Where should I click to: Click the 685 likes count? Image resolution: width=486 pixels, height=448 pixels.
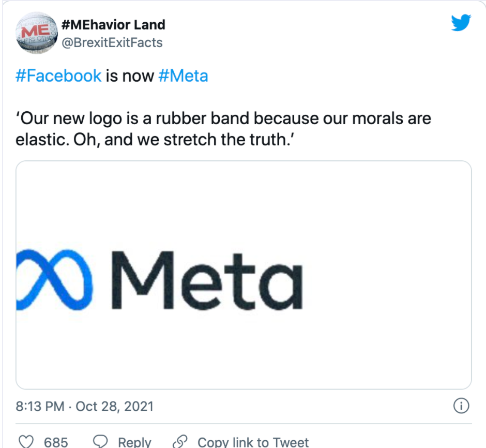click(57, 442)
